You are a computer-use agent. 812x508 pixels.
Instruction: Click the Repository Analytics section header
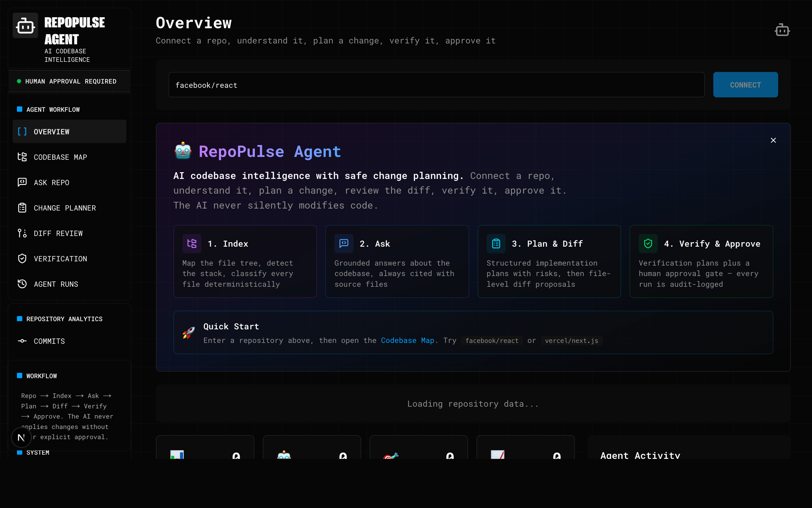click(x=64, y=319)
